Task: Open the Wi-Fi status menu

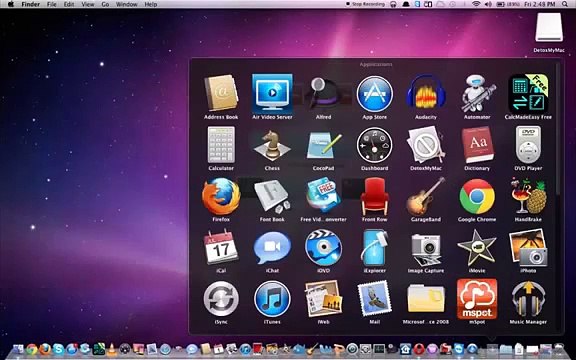Action: tap(476, 4)
